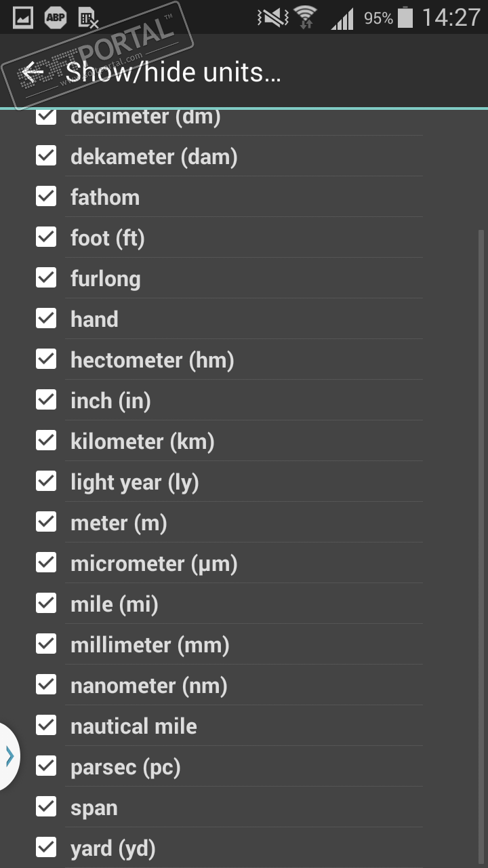Uncheck the fathom checkbox
The height and width of the screenshot is (868, 488).
[x=46, y=197]
